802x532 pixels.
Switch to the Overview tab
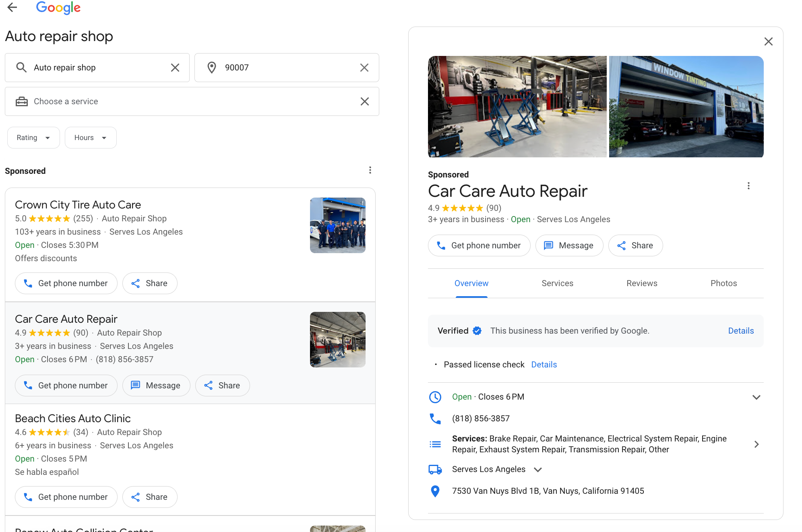click(x=471, y=283)
